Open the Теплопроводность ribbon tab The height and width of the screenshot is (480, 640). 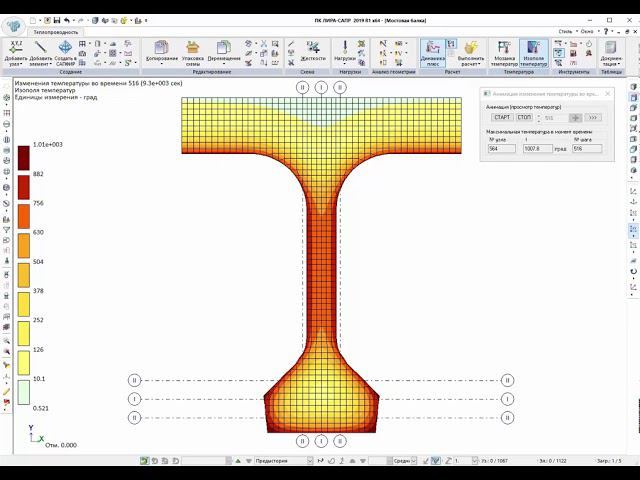(56, 32)
